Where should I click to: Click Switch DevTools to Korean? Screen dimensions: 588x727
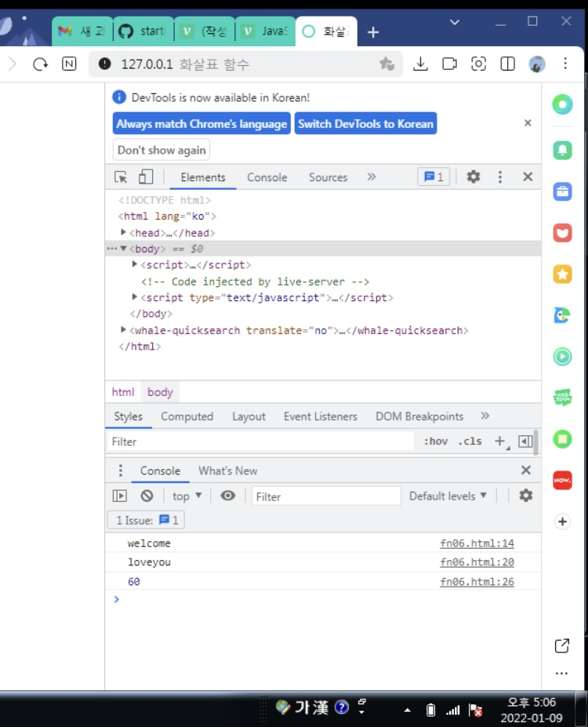(x=365, y=123)
